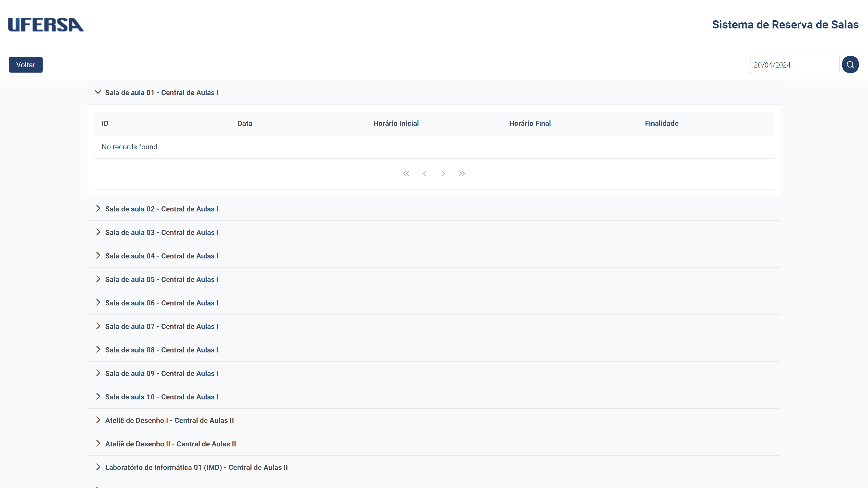Expand Sala de aula 06 chevron
Screen dimensions: 868x488
(98, 303)
